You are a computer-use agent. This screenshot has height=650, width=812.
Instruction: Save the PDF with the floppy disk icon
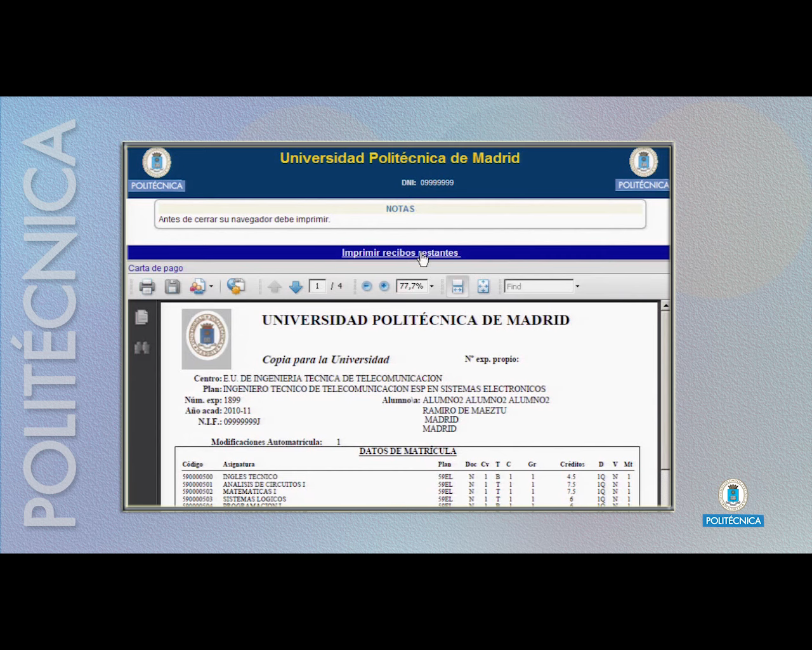click(x=172, y=286)
